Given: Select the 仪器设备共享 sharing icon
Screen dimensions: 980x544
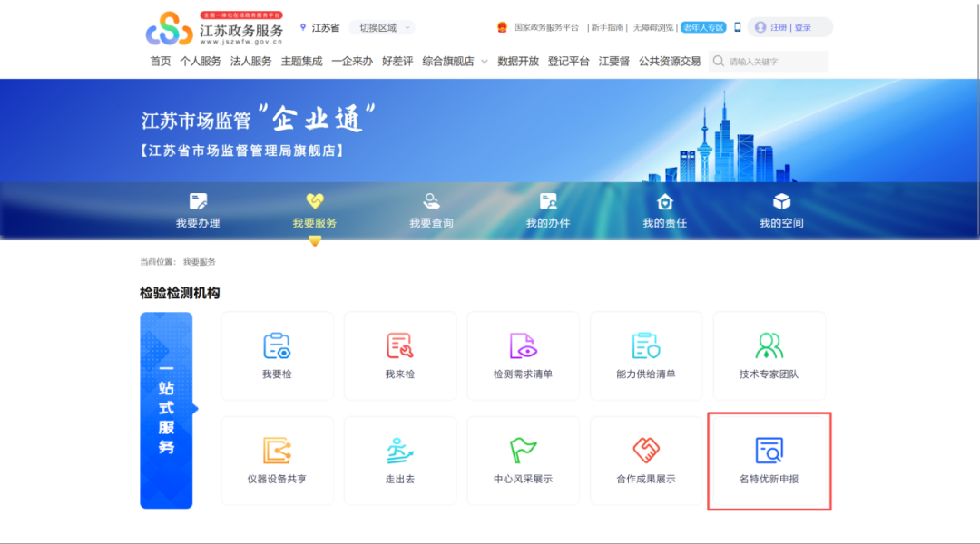Looking at the screenshot, I should tap(277, 449).
